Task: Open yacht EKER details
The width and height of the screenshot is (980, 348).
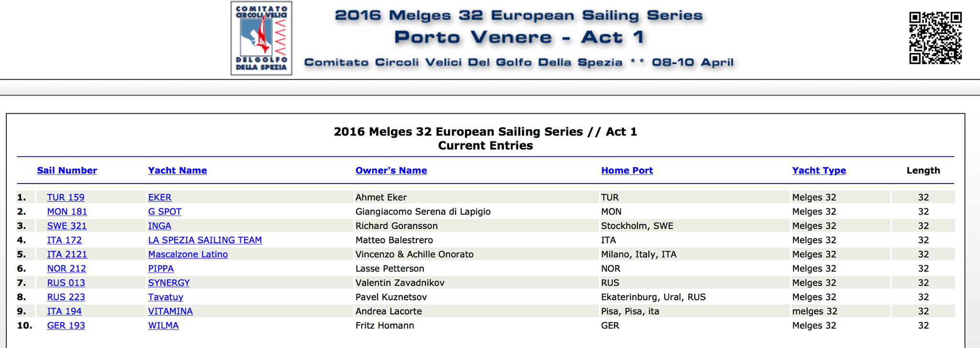Action: 159,197
